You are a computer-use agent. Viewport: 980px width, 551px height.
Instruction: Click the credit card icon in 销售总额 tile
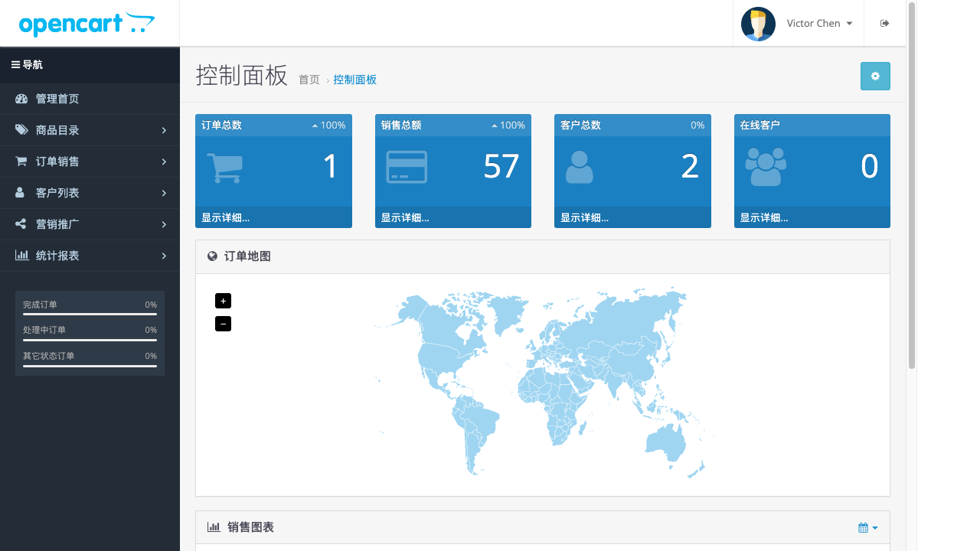pos(407,168)
